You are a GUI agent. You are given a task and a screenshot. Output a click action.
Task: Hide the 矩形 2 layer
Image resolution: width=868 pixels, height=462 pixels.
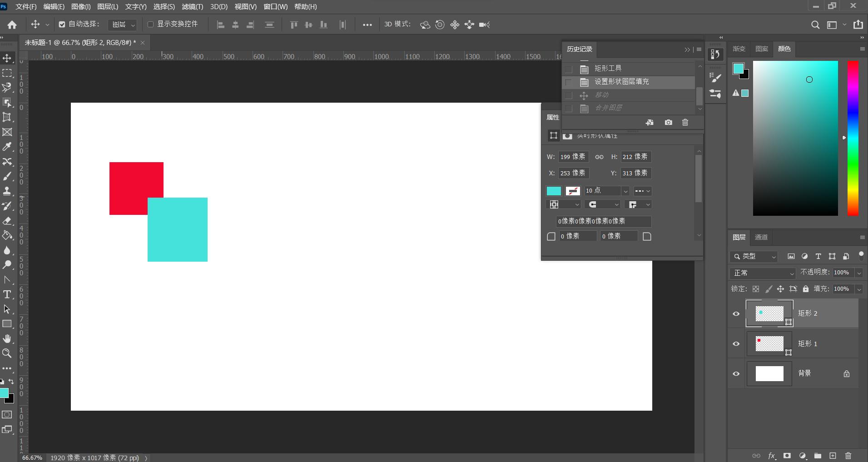click(736, 313)
